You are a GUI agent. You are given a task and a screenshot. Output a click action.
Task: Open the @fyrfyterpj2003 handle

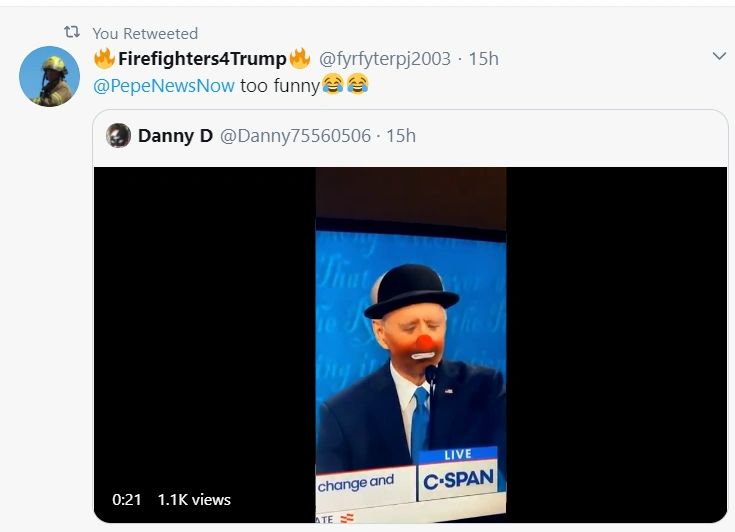click(x=385, y=59)
